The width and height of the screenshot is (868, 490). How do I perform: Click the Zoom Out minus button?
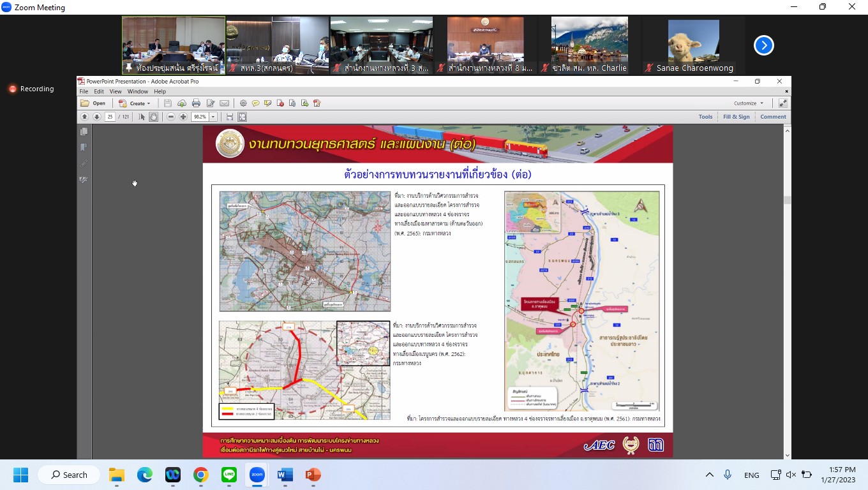point(171,117)
